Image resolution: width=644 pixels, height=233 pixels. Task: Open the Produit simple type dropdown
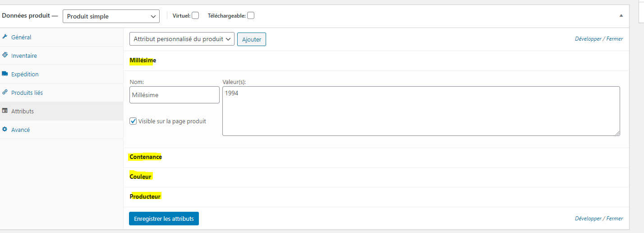coord(111,16)
